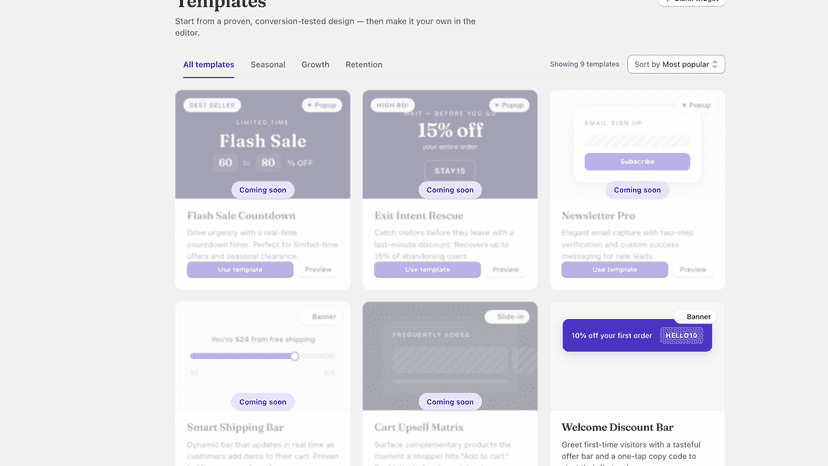This screenshot has height=466, width=828.
Task: Preview the Newsletter Pro template
Action: click(x=693, y=269)
